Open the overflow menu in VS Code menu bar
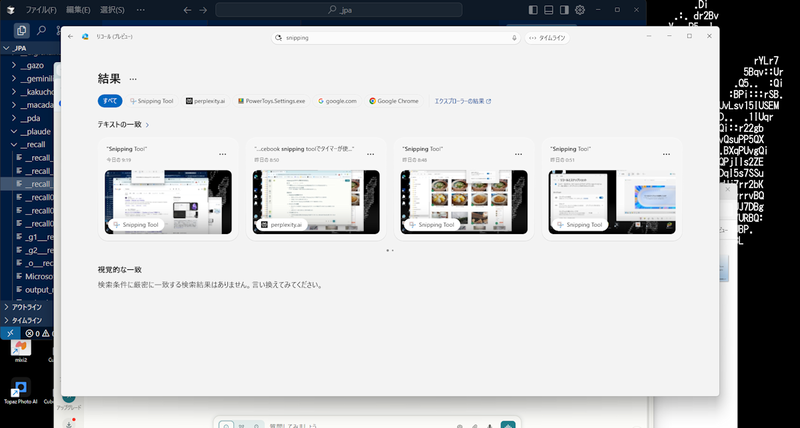800x428 pixels. [x=141, y=10]
